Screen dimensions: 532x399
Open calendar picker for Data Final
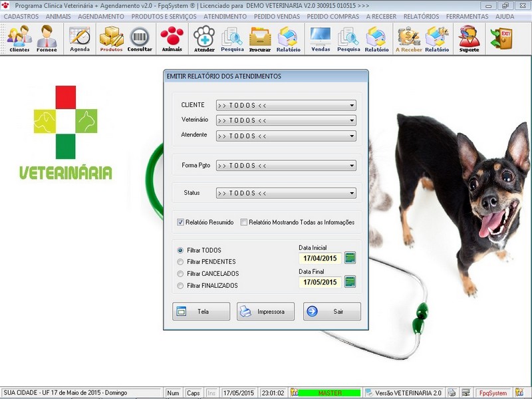[350, 281]
